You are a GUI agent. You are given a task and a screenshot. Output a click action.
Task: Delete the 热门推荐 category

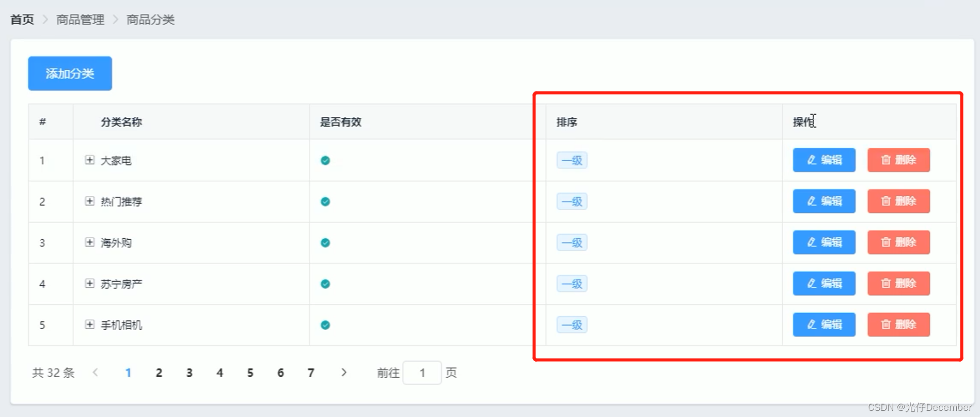click(x=899, y=201)
